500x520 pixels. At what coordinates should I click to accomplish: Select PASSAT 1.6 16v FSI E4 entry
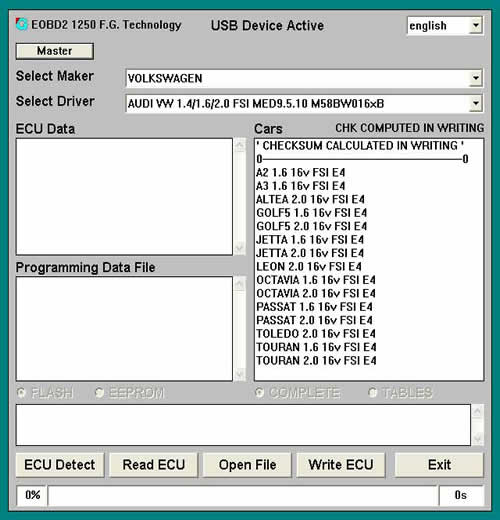click(x=314, y=307)
